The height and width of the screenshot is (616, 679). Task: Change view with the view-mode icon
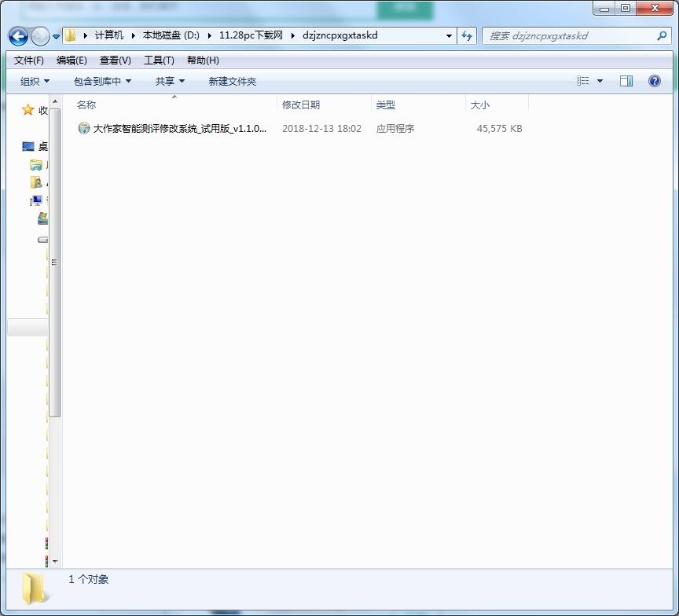click(583, 81)
